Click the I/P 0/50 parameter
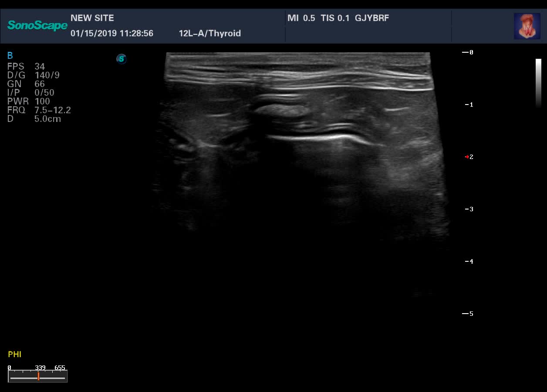 tap(31, 93)
